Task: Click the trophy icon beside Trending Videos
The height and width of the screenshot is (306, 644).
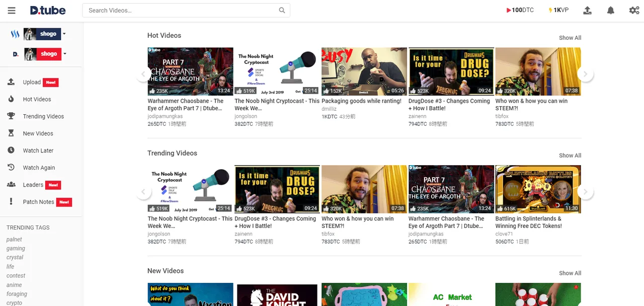Action: point(11,116)
